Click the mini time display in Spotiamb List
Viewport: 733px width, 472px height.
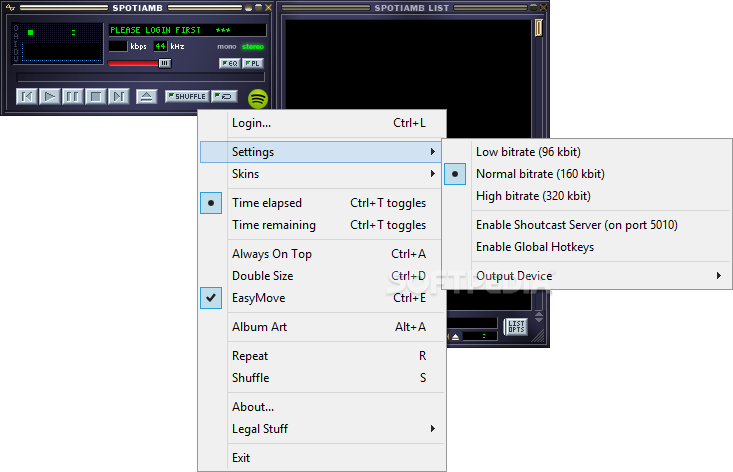[481, 336]
